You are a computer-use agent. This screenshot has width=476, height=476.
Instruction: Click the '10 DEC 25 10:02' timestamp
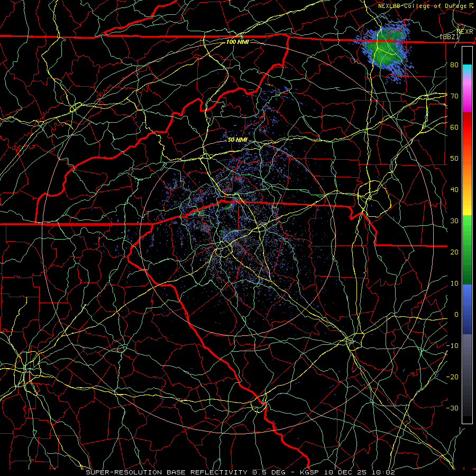[x=360, y=472]
